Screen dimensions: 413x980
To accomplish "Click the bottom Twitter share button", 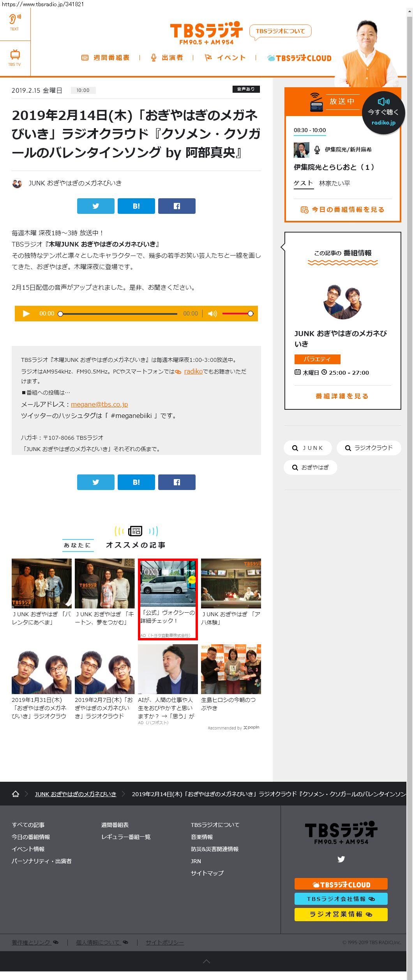I will tap(96, 482).
